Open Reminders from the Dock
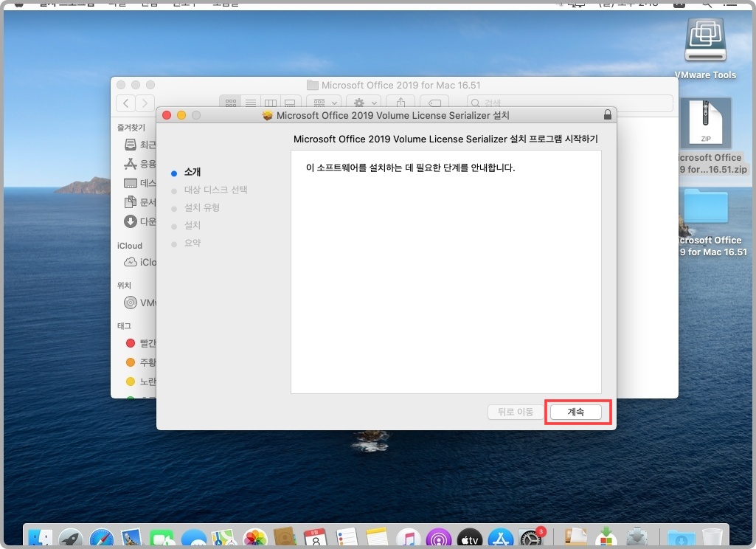756x549 pixels. point(347,538)
